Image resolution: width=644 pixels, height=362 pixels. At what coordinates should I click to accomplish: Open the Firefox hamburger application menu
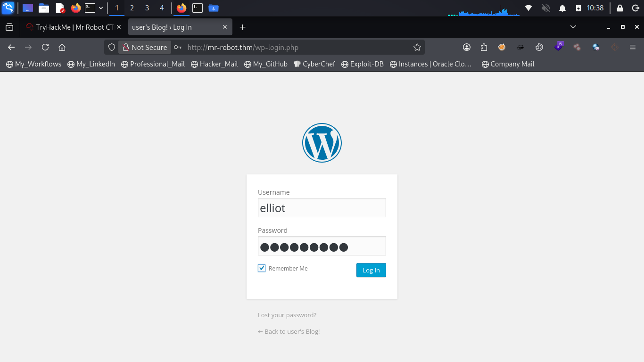tap(633, 47)
